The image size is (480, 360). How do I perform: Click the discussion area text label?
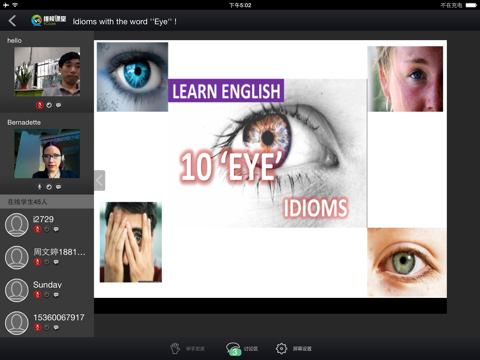coord(251,349)
